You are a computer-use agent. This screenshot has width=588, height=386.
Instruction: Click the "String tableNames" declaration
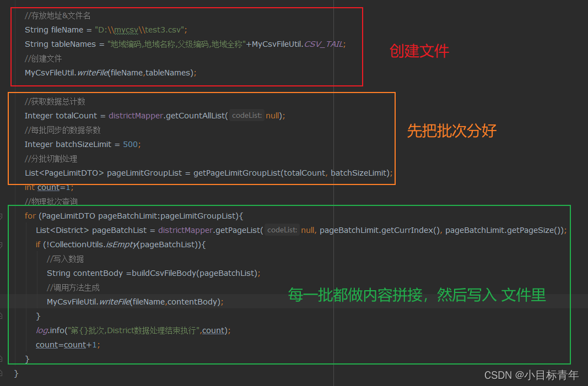pyautogui.click(x=61, y=44)
